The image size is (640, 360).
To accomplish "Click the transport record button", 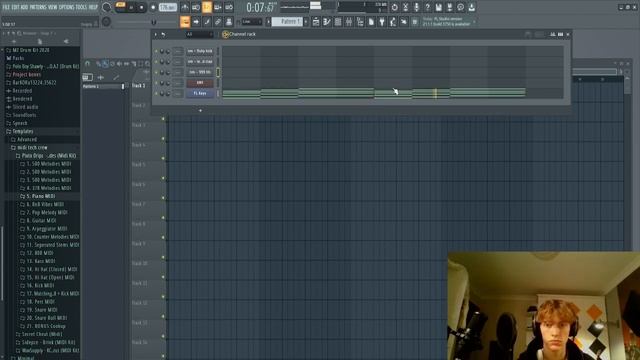I will (x=153, y=7).
